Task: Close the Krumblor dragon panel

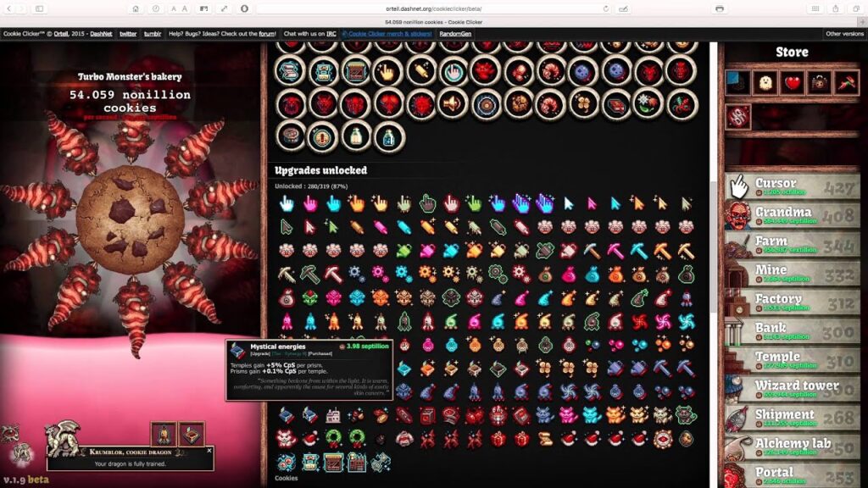Action: [209, 451]
